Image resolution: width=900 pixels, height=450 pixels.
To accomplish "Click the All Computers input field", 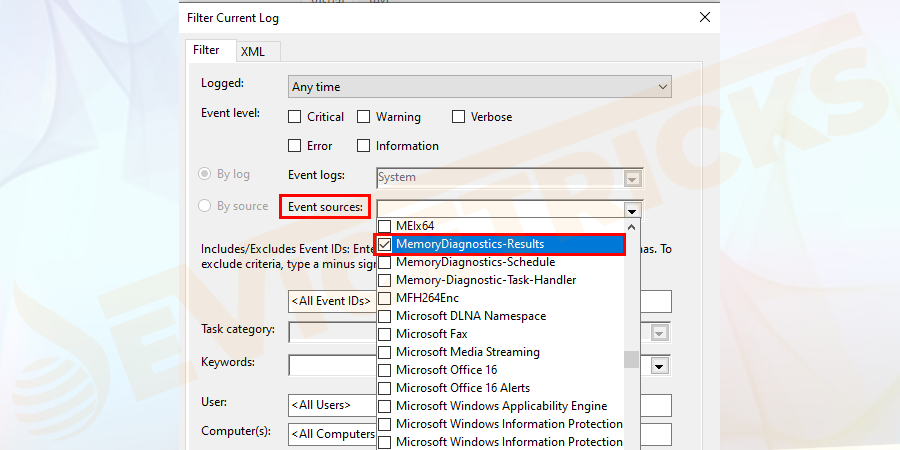I will [479, 435].
